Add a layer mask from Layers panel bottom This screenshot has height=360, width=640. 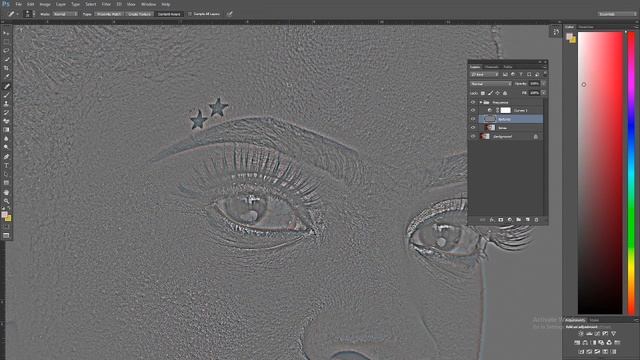pos(500,220)
